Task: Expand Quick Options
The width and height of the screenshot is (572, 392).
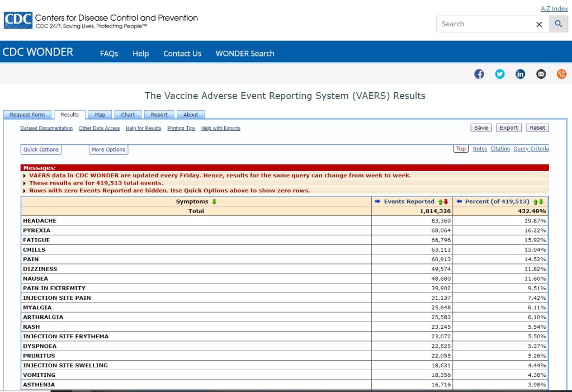Action: click(41, 150)
